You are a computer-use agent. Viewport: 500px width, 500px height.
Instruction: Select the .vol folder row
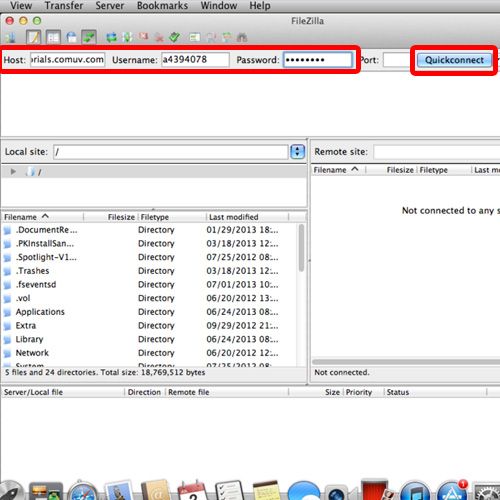(149, 298)
